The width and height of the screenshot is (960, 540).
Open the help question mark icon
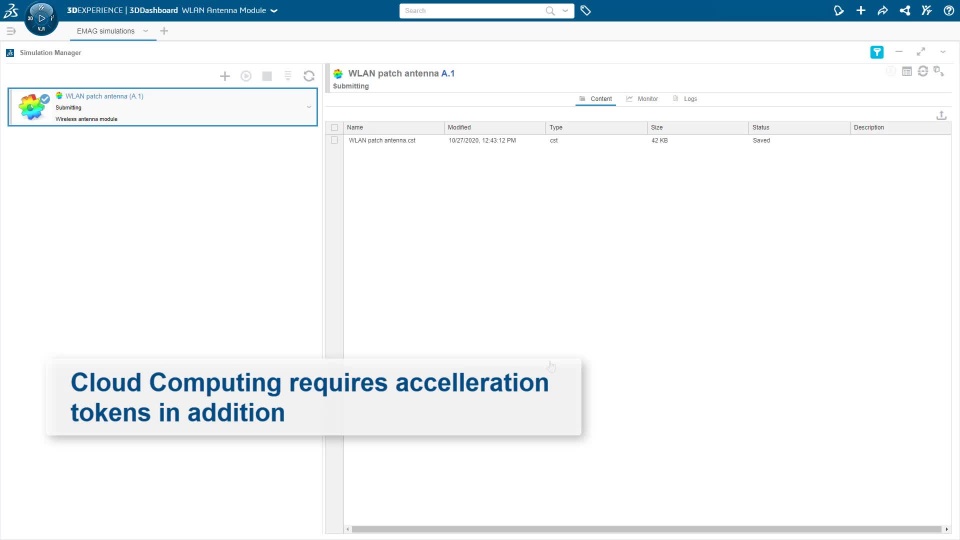949,10
